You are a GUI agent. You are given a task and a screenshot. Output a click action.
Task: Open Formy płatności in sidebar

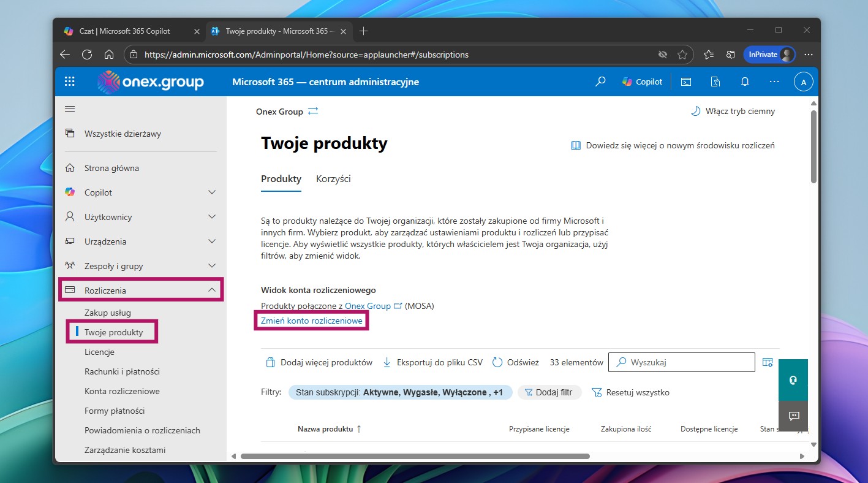(x=115, y=411)
